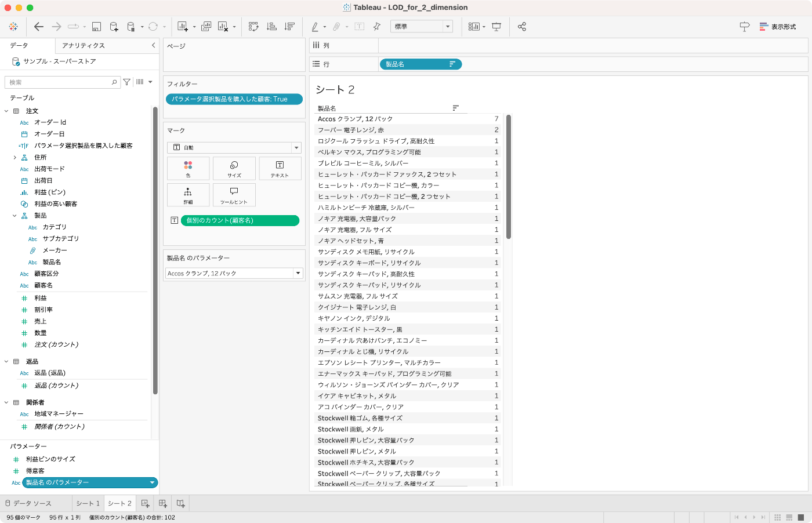Click the duplicate sheet icon

point(206,27)
